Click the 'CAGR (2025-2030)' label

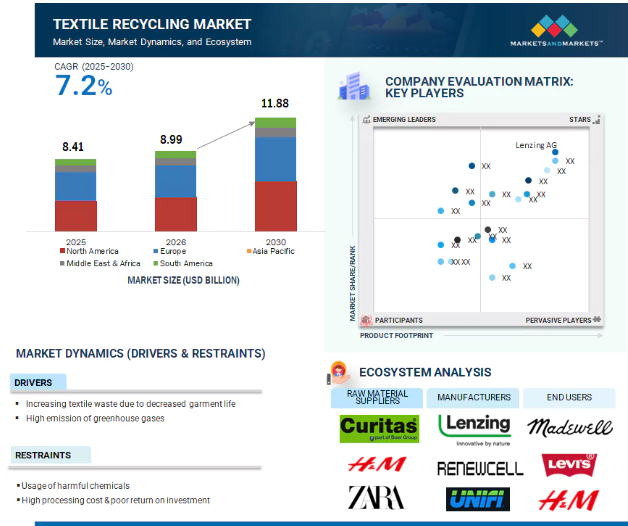coord(94,67)
